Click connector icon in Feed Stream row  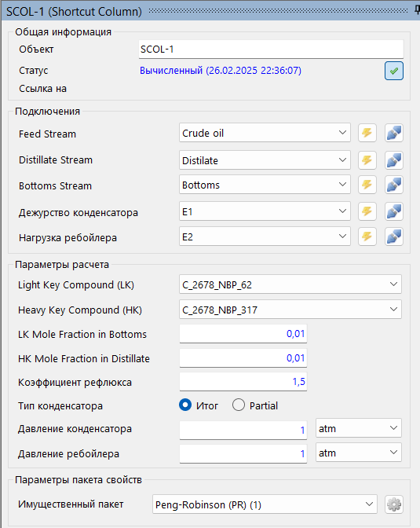pos(394,133)
